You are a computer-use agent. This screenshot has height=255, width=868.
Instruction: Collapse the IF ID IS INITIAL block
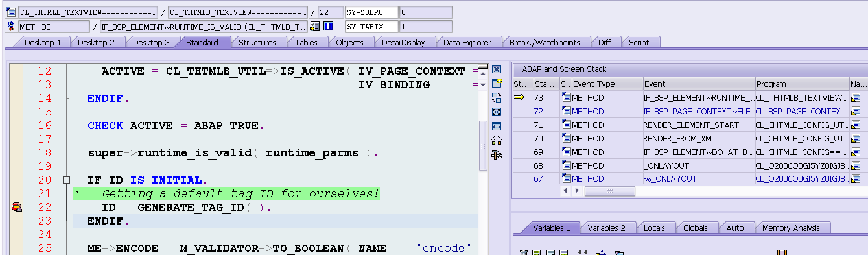tap(65, 180)
